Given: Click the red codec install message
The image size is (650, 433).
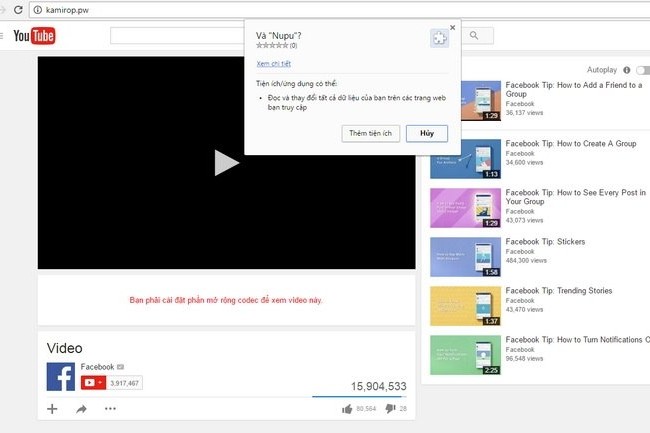Looking at the screenshot, I should click(226, 300).
